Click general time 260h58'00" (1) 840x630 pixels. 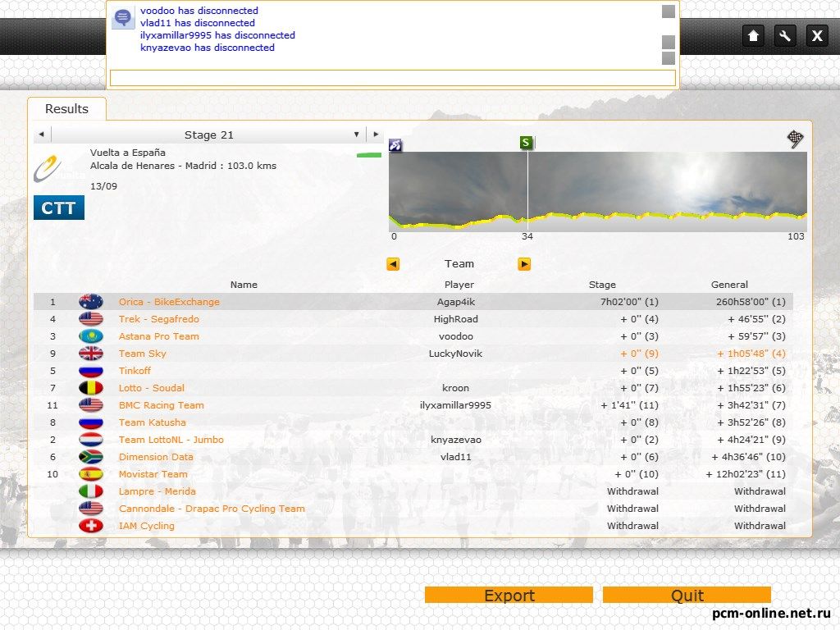coord(751,302)
